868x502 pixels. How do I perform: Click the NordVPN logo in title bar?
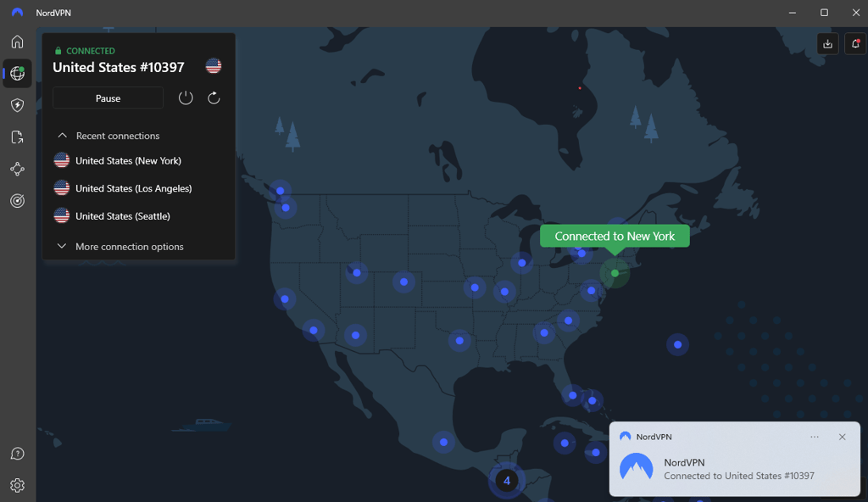point(17,12)
